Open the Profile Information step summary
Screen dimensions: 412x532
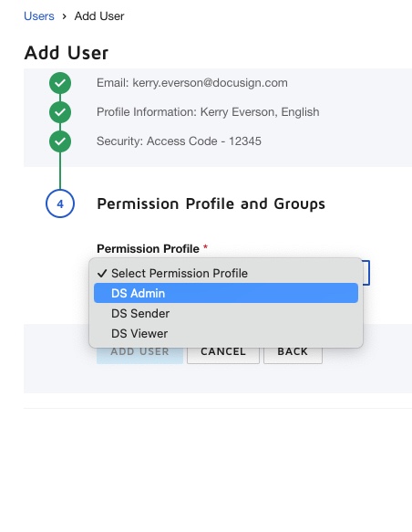[208, 112]
